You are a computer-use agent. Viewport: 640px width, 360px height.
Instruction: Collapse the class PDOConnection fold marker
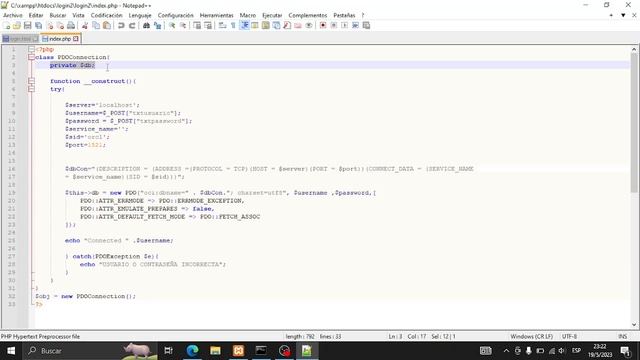[31, 57]
